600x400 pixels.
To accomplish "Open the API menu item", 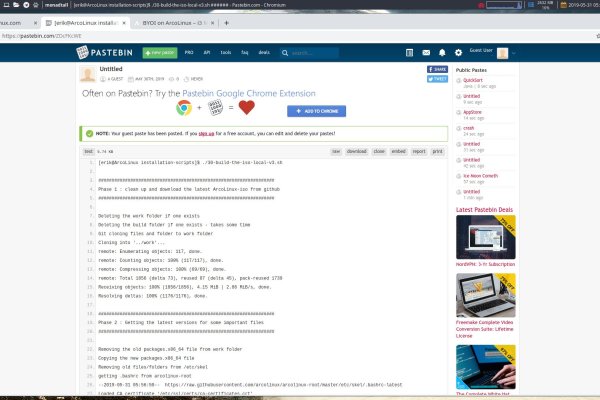I will pos(206,50).
